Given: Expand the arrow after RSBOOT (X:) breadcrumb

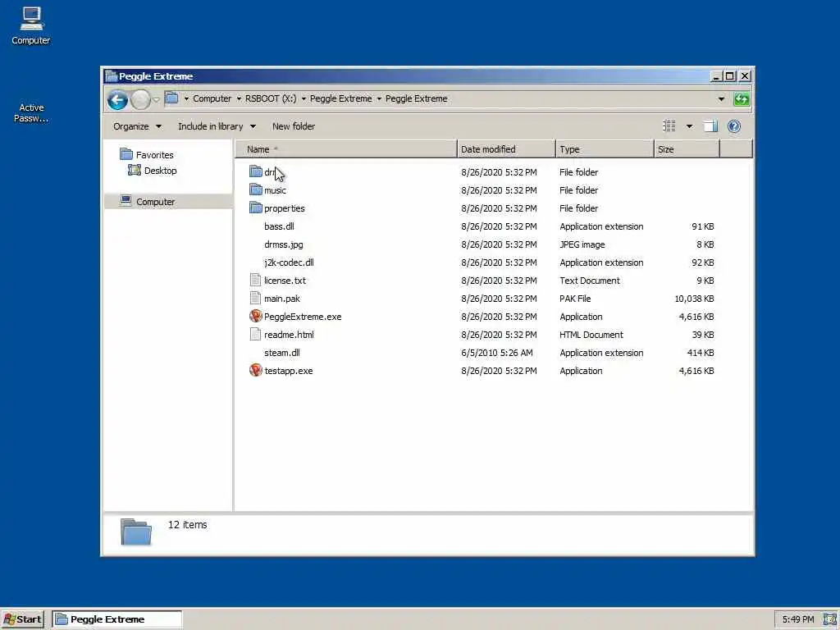Looking at the screenshot, I should click(x=304, y=99).
